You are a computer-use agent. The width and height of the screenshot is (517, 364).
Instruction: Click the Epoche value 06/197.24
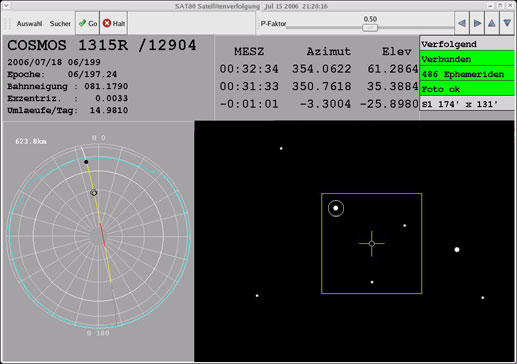coord(92,74)
